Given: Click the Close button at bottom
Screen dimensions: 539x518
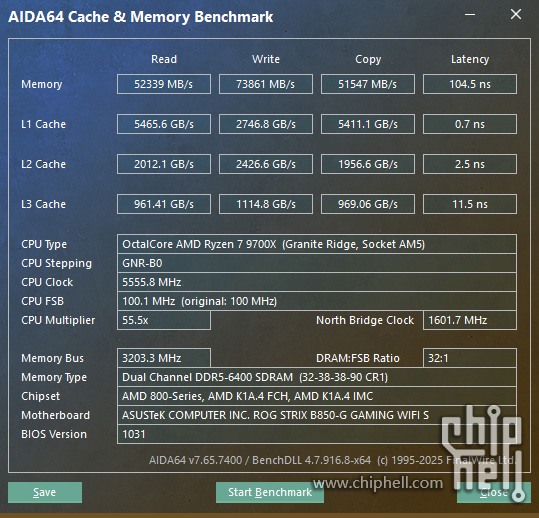Looking at the screenshot, I should pyautogui.click(x=494, y=492).
